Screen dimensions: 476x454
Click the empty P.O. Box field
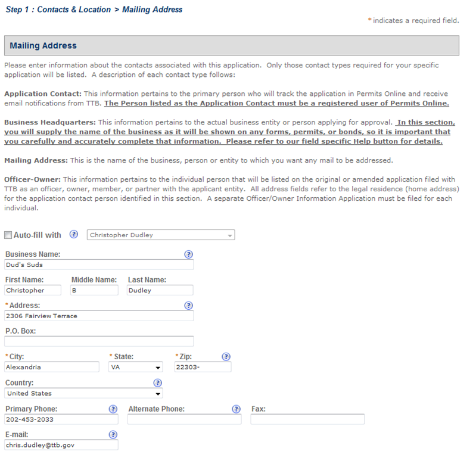(99, 341)
